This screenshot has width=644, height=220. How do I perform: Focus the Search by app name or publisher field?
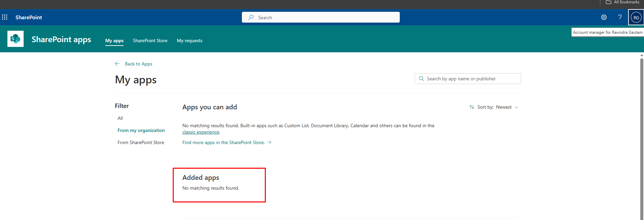tap(468, 79)
